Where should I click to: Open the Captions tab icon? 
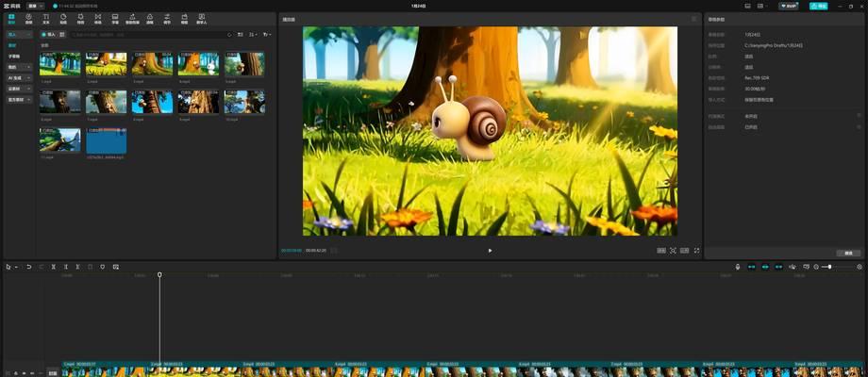pos(115,19)
